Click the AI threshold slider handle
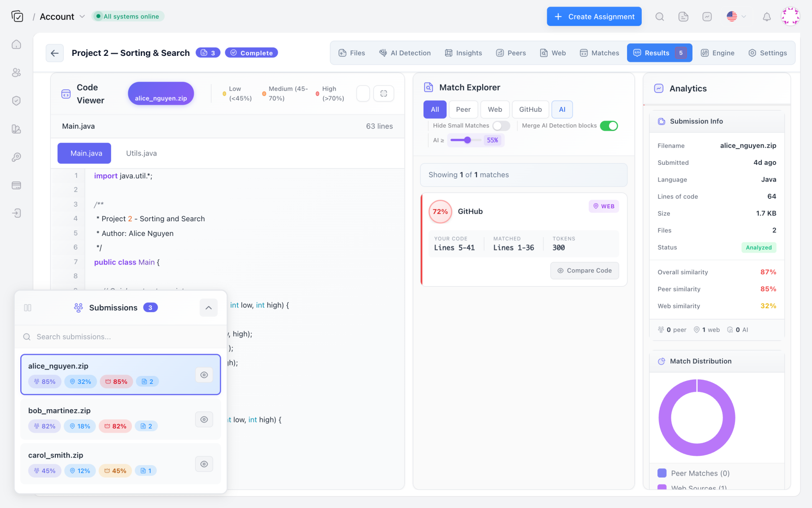This screenshot has width=812, height=508. 467,140
